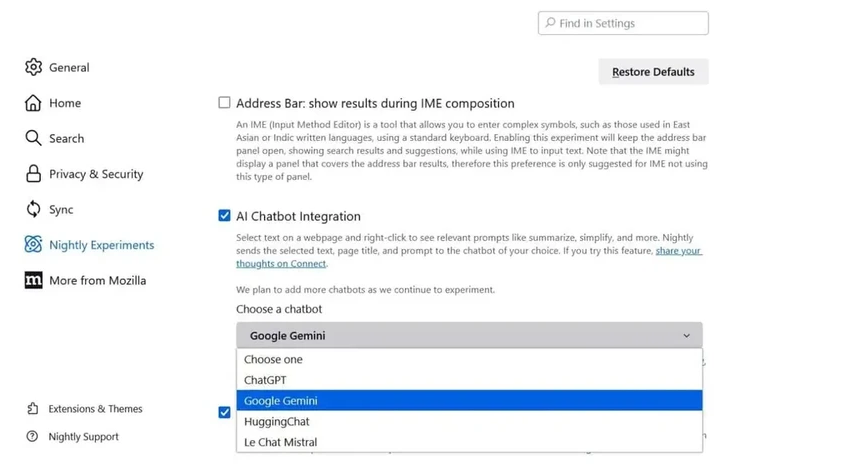
Task: Open the Home section house icon
Action: point(34,103)
